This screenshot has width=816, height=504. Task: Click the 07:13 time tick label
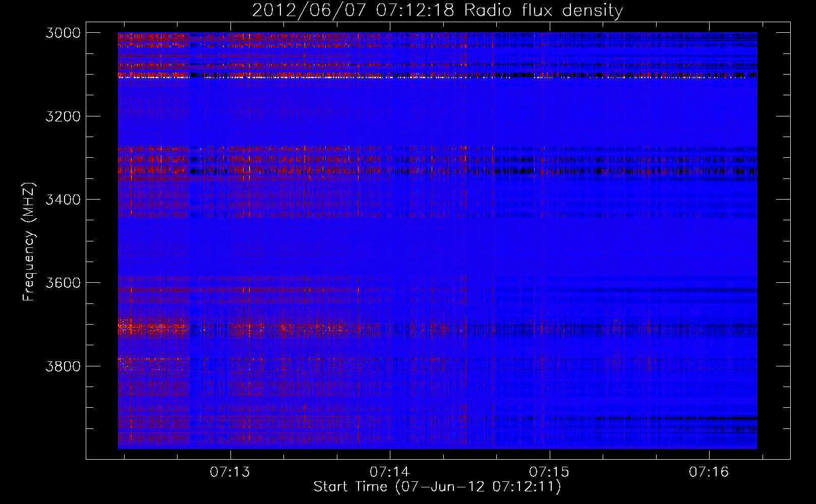[x=230, y=472]
